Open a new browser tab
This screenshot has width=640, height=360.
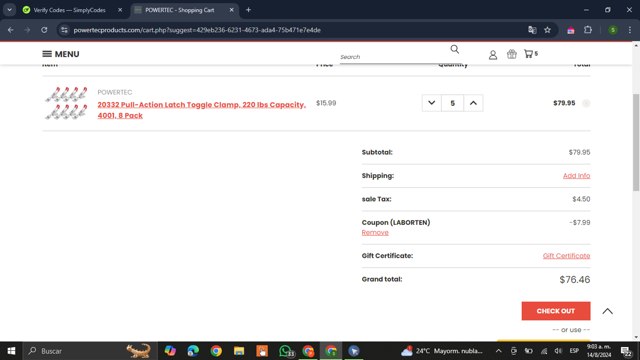click(248, 10)
